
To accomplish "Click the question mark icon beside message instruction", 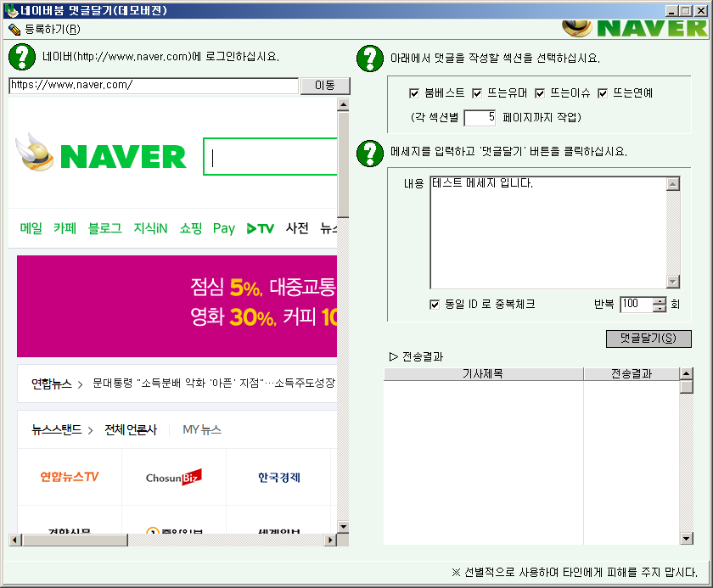I will 369,152.
